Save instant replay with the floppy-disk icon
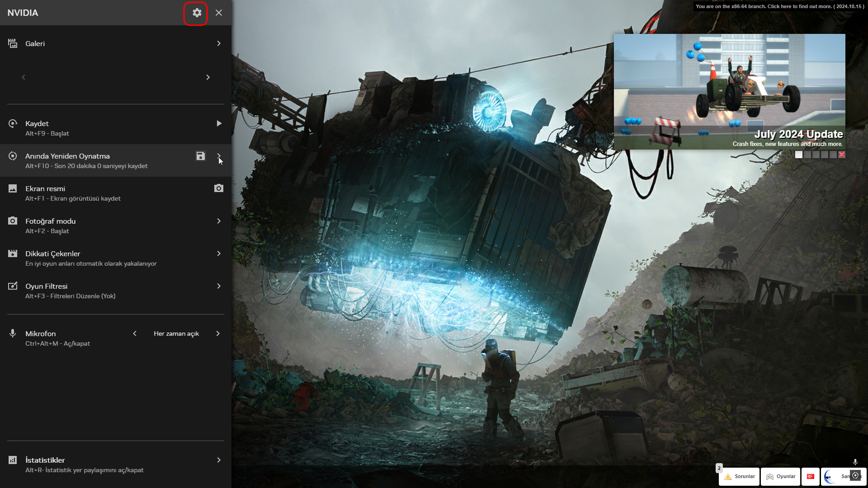Viewport: 868px width, 488px height. tap(201, 156)
